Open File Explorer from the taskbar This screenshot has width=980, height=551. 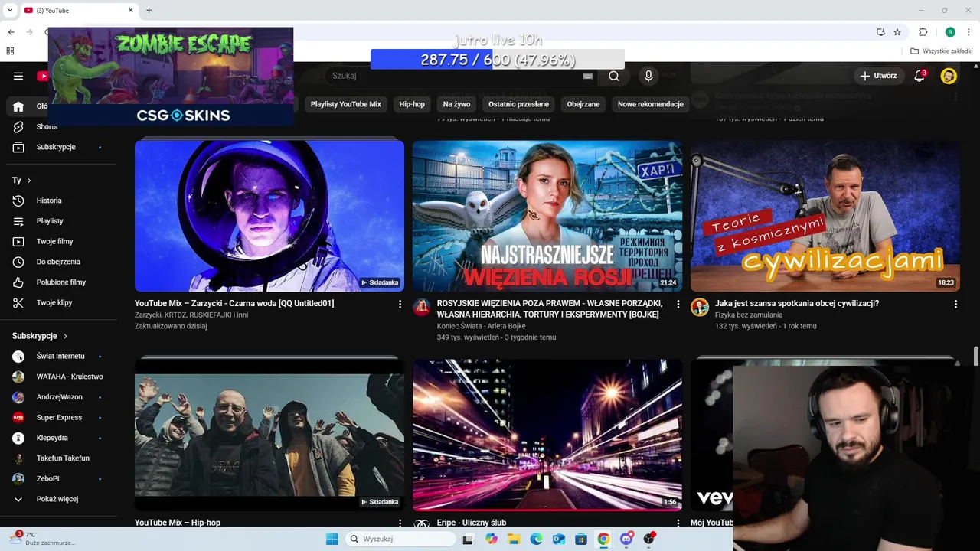pos(514,539)
